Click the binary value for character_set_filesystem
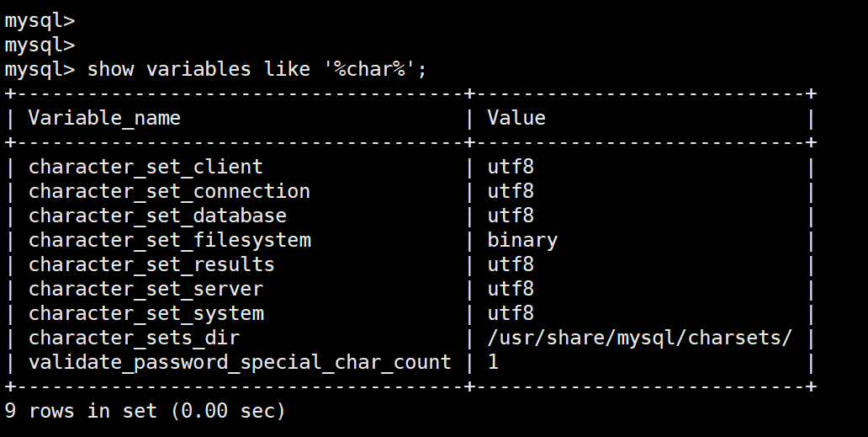The width and height of the screenshot is (868, 437). [522, 240]
